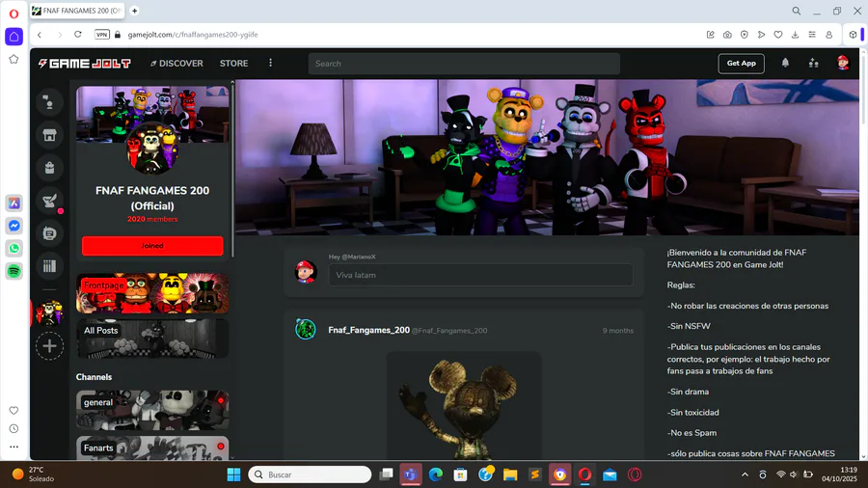Open the Opera send flow arrow icon

[761, 35]
